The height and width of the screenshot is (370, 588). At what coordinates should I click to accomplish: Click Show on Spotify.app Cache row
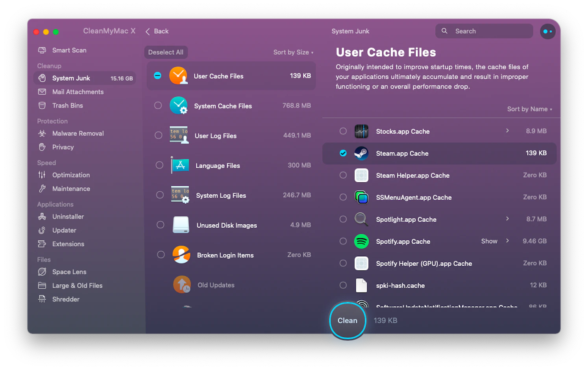[489, 241]
